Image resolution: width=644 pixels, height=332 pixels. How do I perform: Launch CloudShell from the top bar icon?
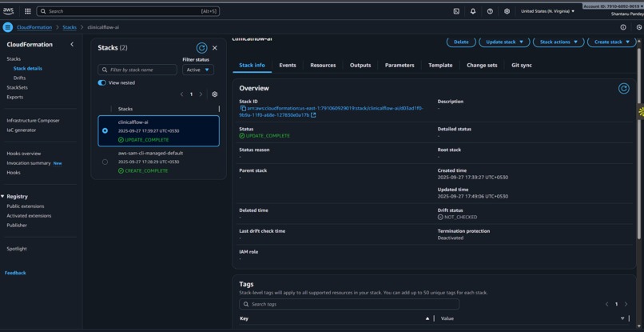click(x=456, y=11)
